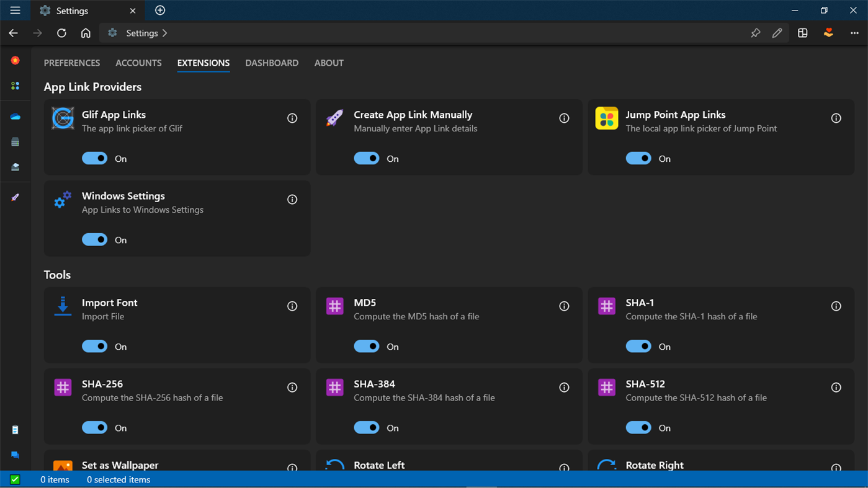Expand the Settings breadcrumb chevron

point(165,33)
